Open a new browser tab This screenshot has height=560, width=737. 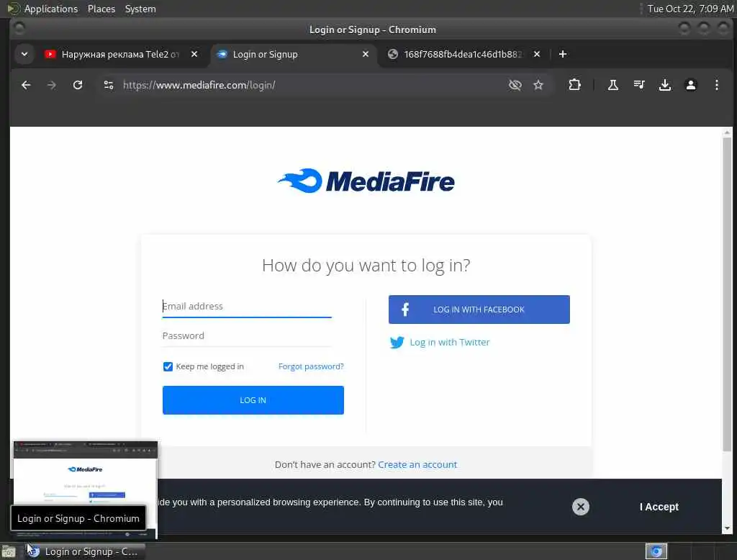(x=563, y=54)
